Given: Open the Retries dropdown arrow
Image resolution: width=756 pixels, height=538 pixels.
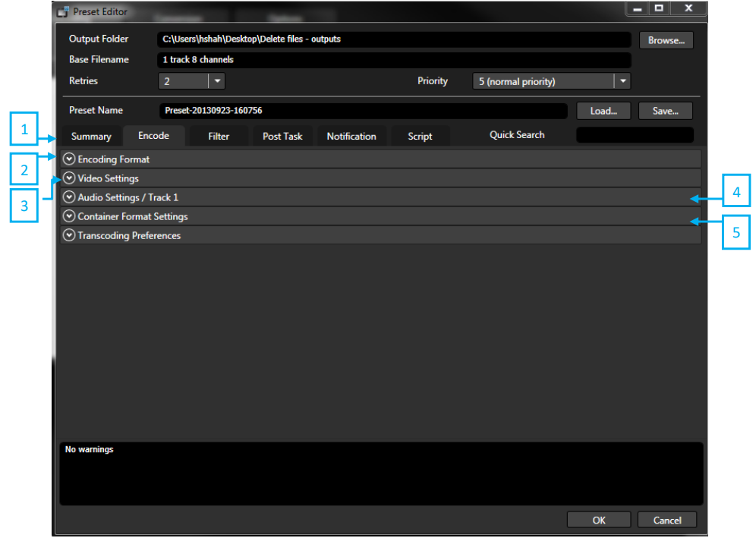Looking at the screenshot, I should coord(216,80).
